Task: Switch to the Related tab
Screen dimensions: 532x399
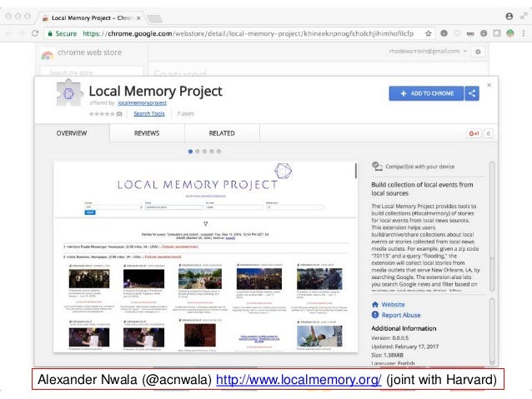Action: click(x=221, y=133)
